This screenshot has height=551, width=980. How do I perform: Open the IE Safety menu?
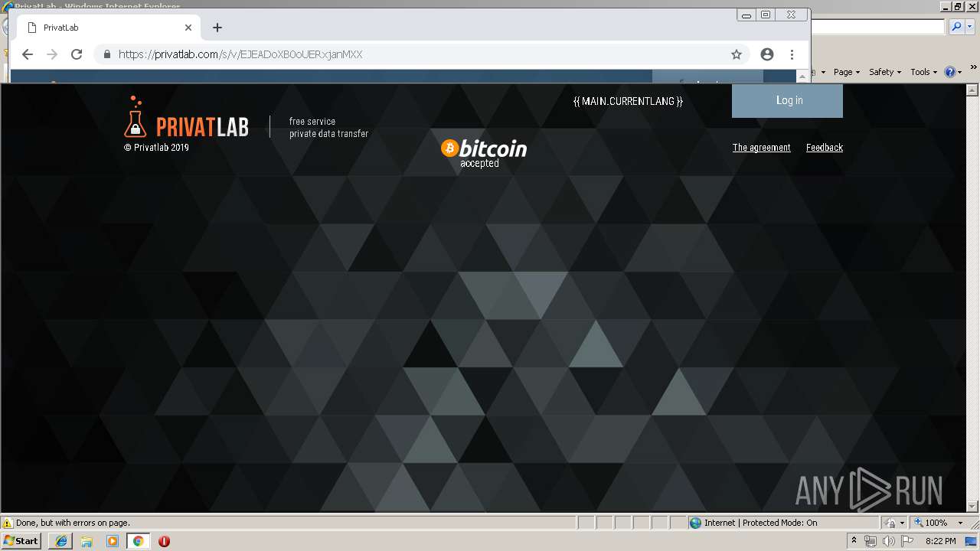pyautogui.click(x=885, y=72)
